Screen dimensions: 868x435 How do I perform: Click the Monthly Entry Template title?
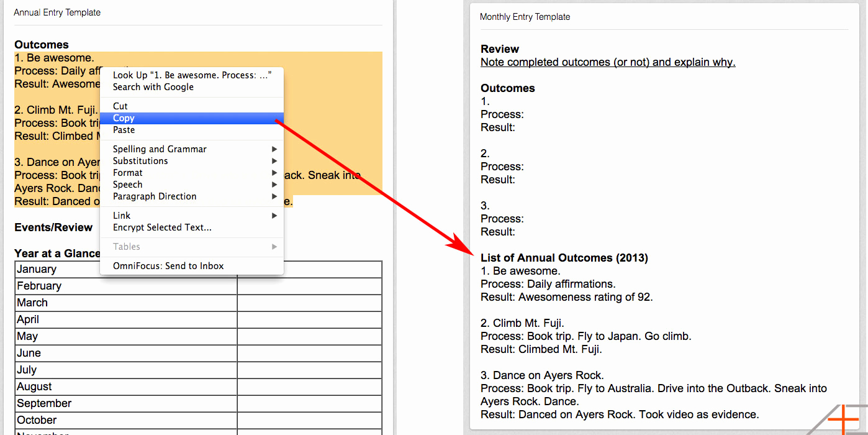click(525, 17)
